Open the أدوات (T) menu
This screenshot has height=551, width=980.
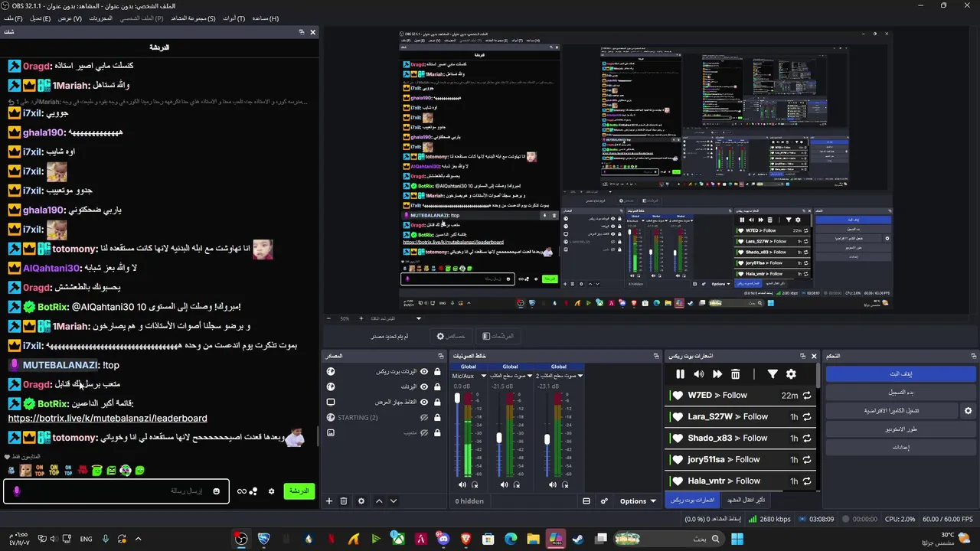(234, 18)
